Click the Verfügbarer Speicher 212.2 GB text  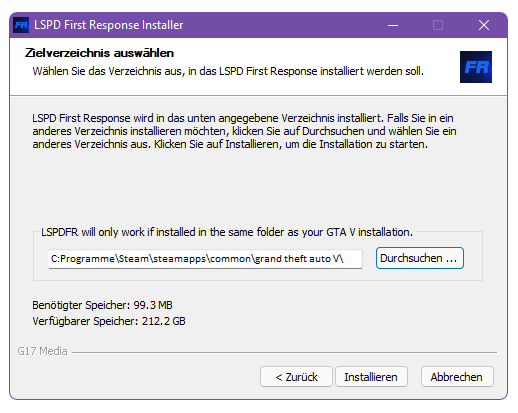pyautogui.click(x=109, y=321)
